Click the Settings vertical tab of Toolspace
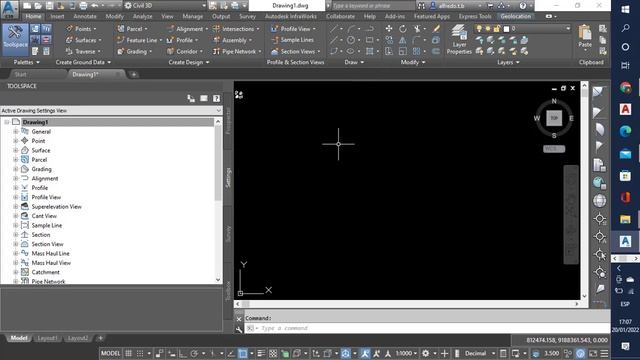Image resolution: width=640 pixels, height=360 pixels. coord(228,178)
